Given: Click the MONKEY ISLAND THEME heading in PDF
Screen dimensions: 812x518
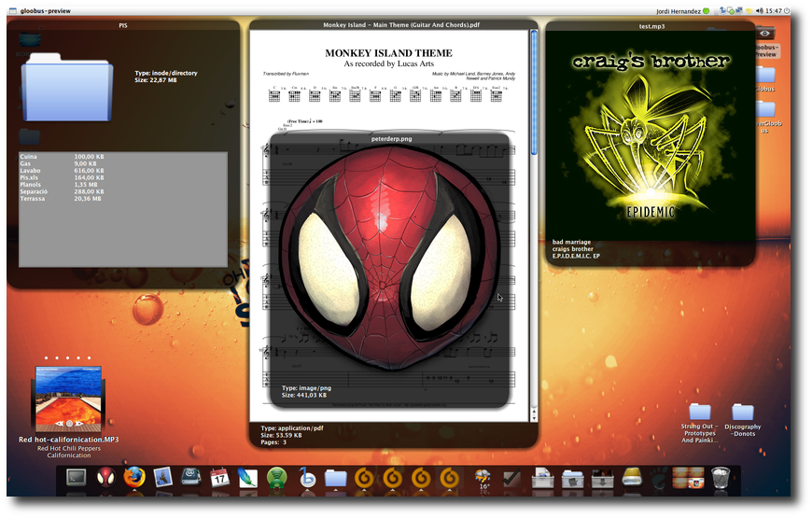Looking at the screenshot, I should click(x=388, y=53).
